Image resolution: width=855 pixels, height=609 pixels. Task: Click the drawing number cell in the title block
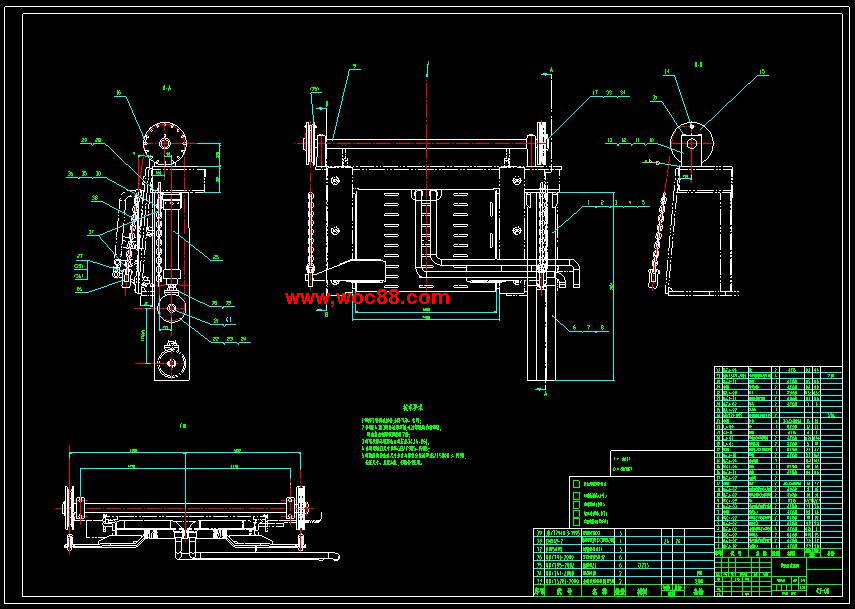pyautogui.click(x=823, y=590)
